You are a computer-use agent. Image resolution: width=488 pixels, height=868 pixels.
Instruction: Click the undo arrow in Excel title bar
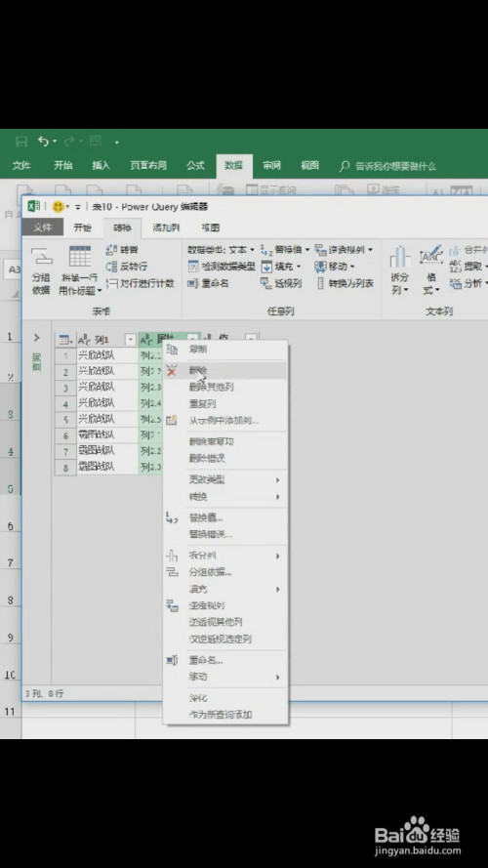click(x=43, y=142)
